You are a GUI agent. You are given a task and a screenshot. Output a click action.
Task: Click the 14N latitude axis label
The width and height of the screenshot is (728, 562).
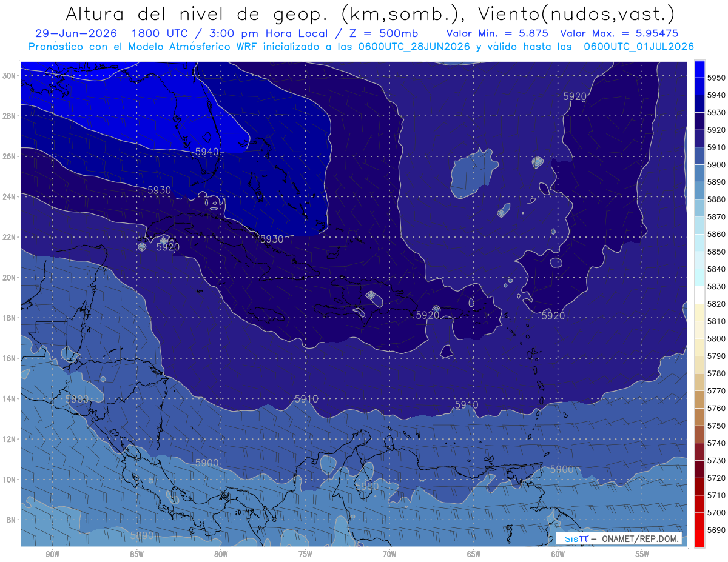click(x=10, y=398)
